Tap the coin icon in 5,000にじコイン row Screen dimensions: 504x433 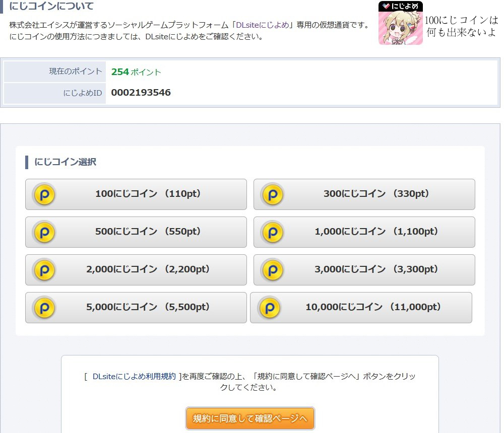(x=44, y=308)
